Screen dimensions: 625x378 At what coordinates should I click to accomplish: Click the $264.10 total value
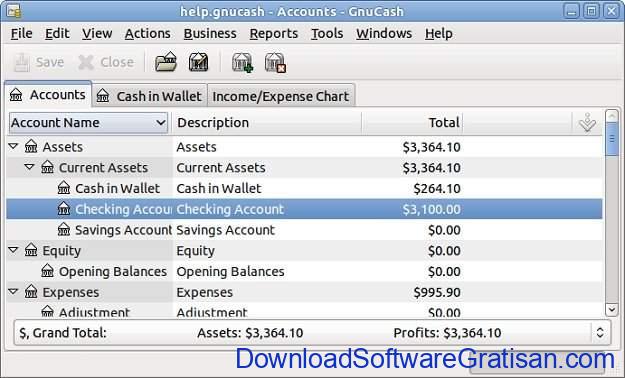click(x=437, y=188)
